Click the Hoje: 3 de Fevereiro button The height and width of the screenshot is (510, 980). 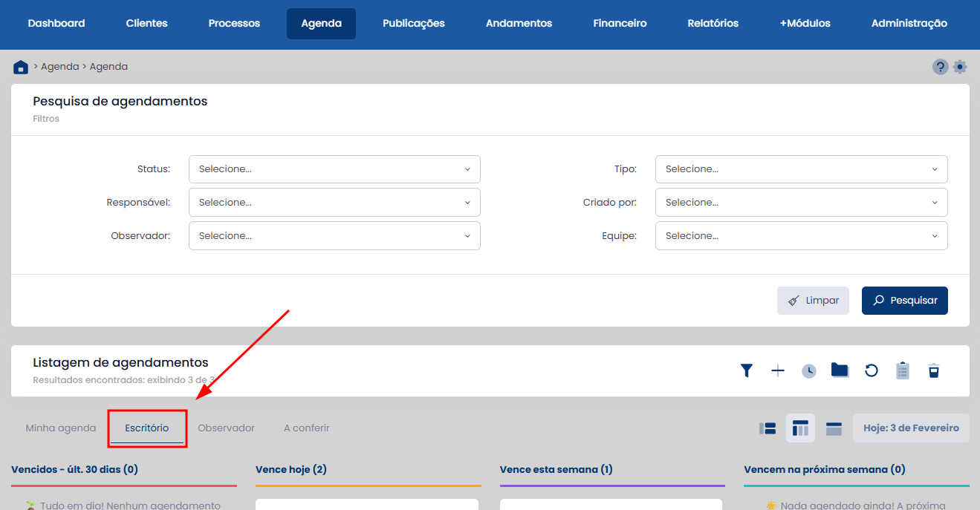(x=911, y=428)
